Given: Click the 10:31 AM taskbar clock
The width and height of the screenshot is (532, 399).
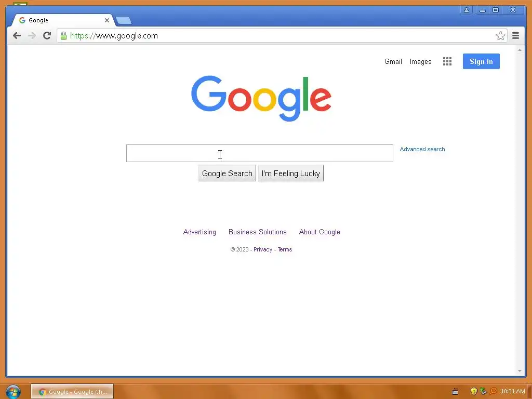Looking at the screenshot, I should [513, 392].
